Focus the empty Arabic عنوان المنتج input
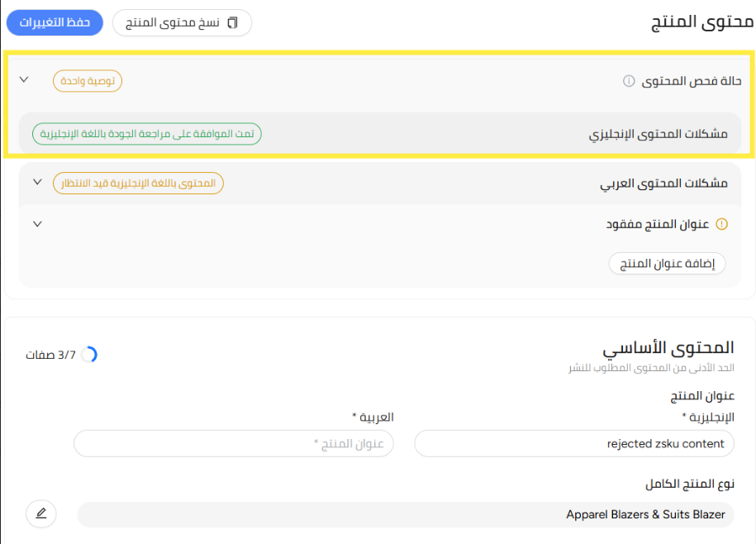 pos(233,444)
